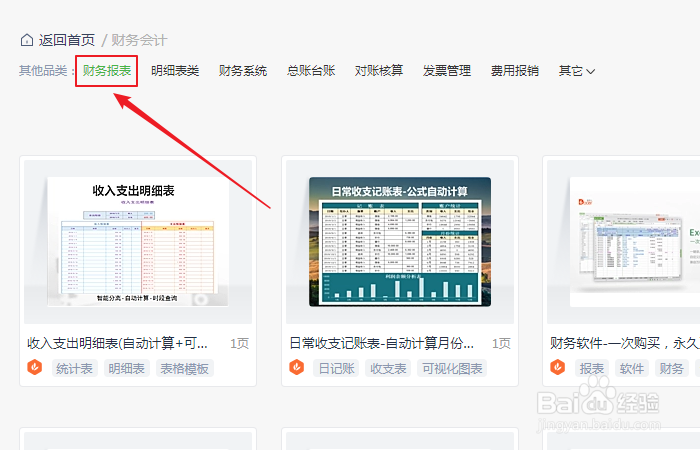Open the 费用报销 category
This screenshot has height=450, width=700.
pos(515,71)
